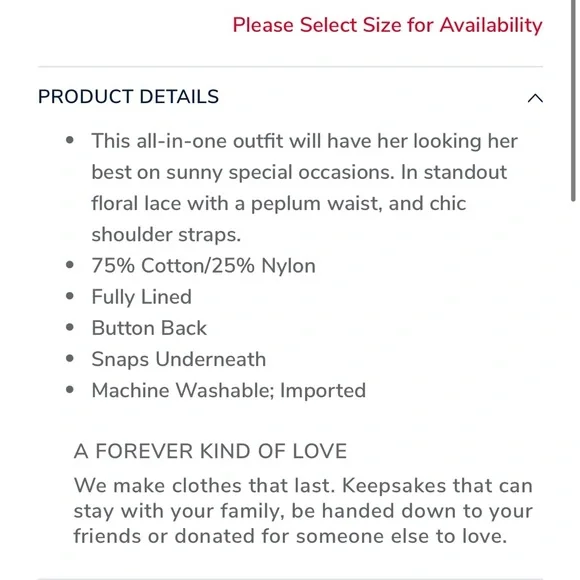The width and height of the screenshot is (580, 580).
Task: Click the bullet dot before 75% Cotton
Action: [x=70, y=265]
